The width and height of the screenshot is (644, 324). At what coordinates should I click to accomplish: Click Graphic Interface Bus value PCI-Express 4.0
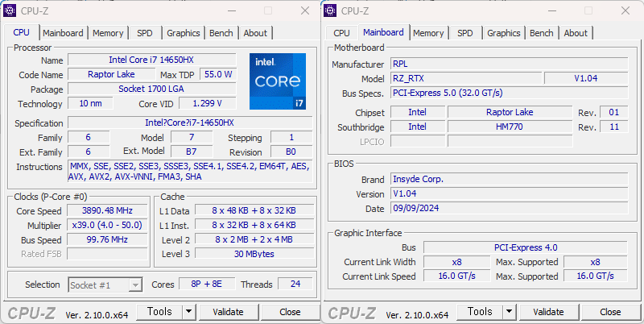click(x=526, y=247)
